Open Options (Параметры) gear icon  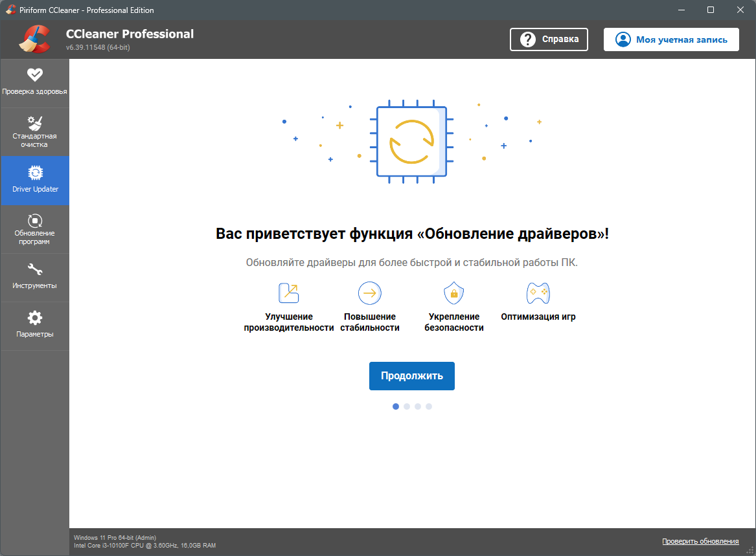pos(35,318)
